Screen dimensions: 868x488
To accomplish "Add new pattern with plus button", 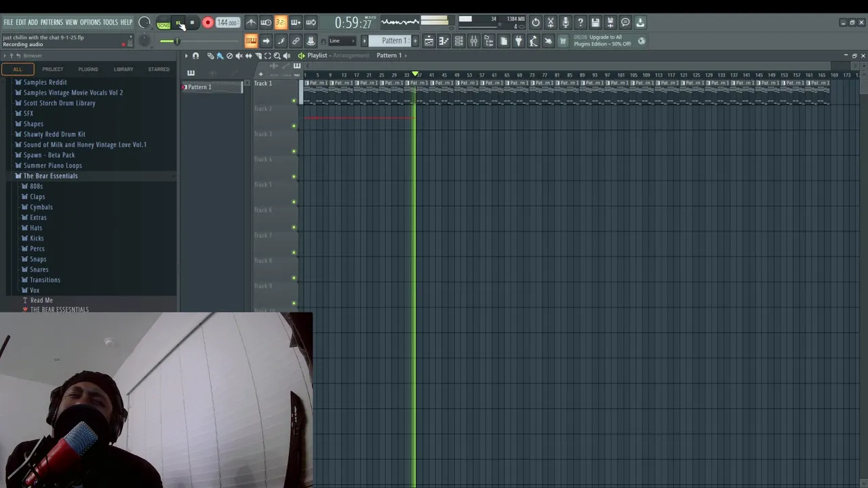I will coord(416,41).
